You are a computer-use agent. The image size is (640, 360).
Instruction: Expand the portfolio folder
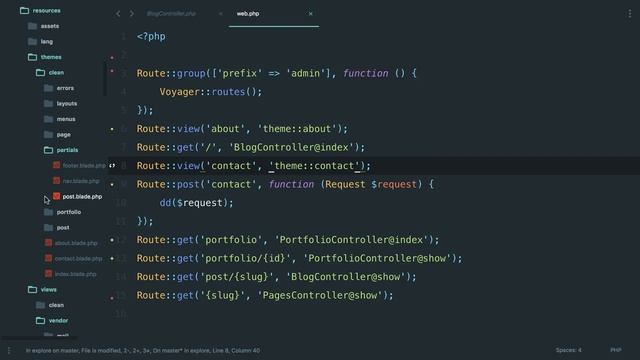(62, 212)
